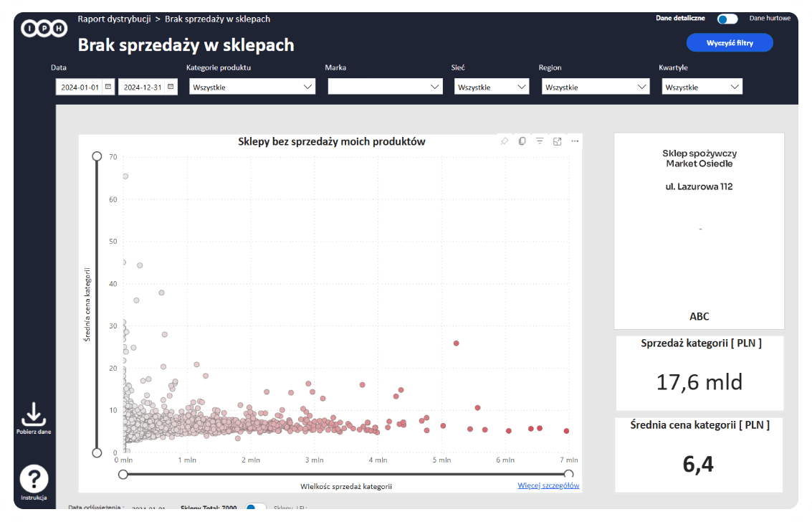
Task: Open calendar picker for start date
Action: [108, 87]
